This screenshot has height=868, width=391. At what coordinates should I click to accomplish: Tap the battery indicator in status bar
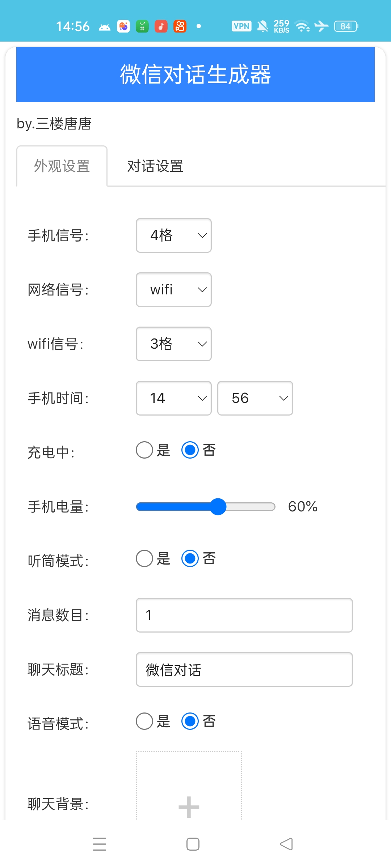(346, 26)
